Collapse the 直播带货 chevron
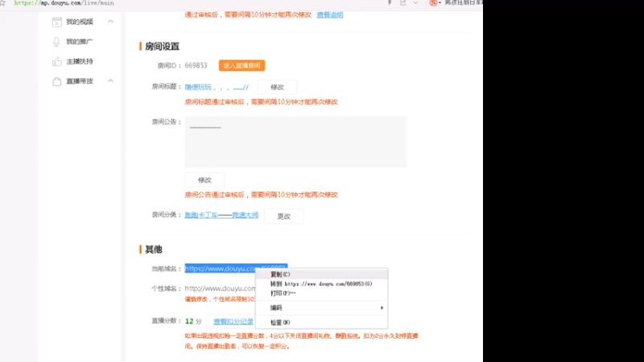The height and width of the screenshot is (362, 644). (x=110, y=81)
